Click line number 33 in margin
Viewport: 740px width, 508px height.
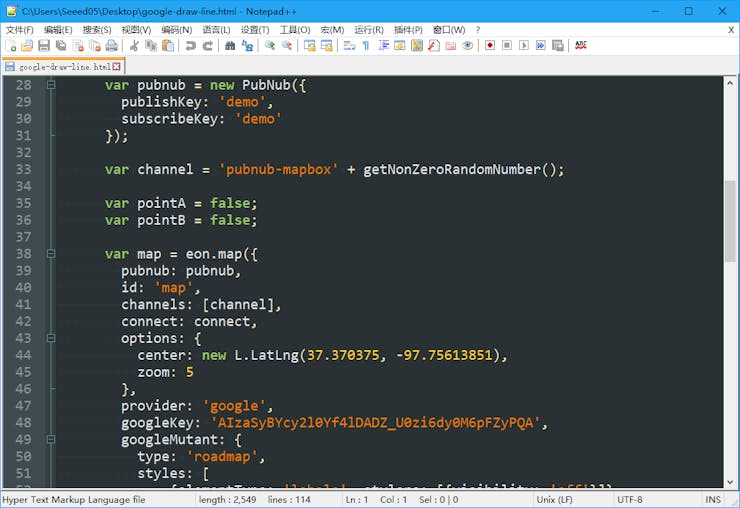(x=24, y=169)
